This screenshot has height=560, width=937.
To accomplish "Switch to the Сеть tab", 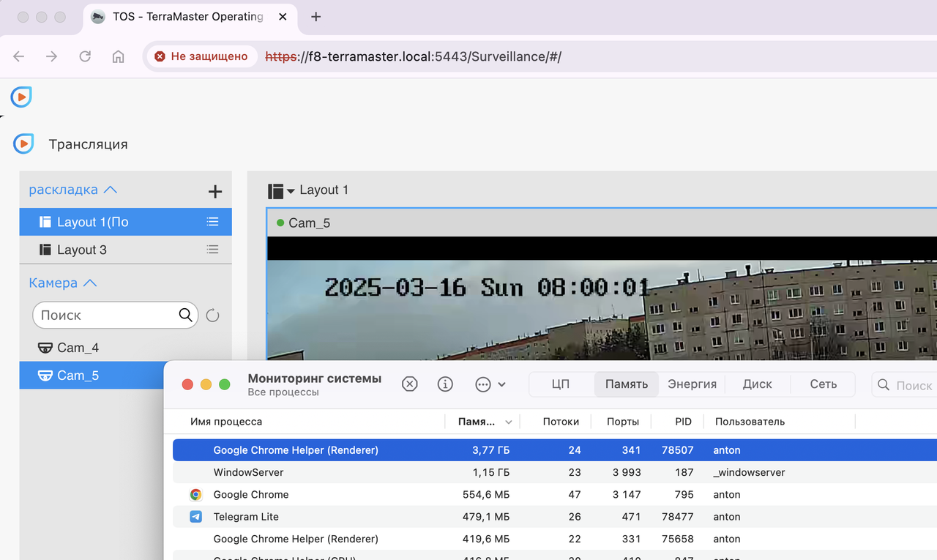I will coord(823,384).
